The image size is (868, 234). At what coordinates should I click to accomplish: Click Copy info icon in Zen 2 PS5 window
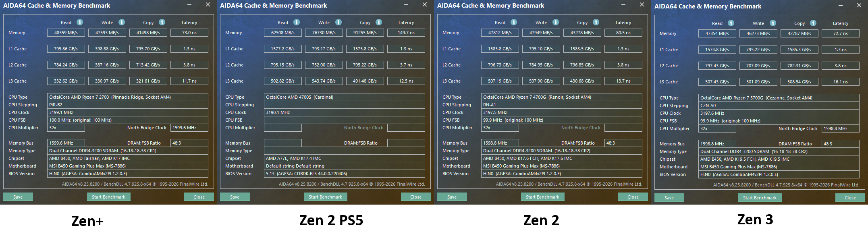379,22
